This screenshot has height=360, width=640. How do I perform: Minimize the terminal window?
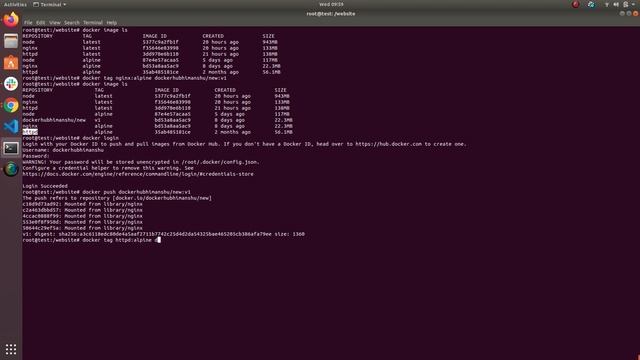[622, 13]
